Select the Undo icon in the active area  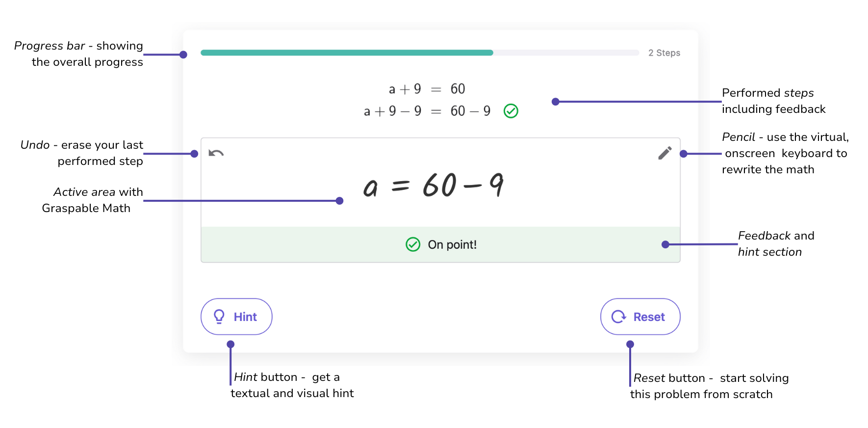(x=216, y=153)
